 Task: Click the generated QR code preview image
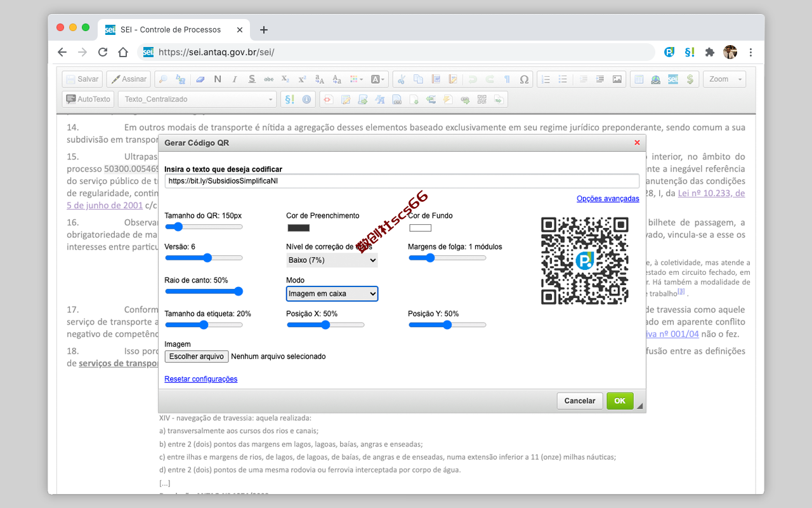point(584,261)
